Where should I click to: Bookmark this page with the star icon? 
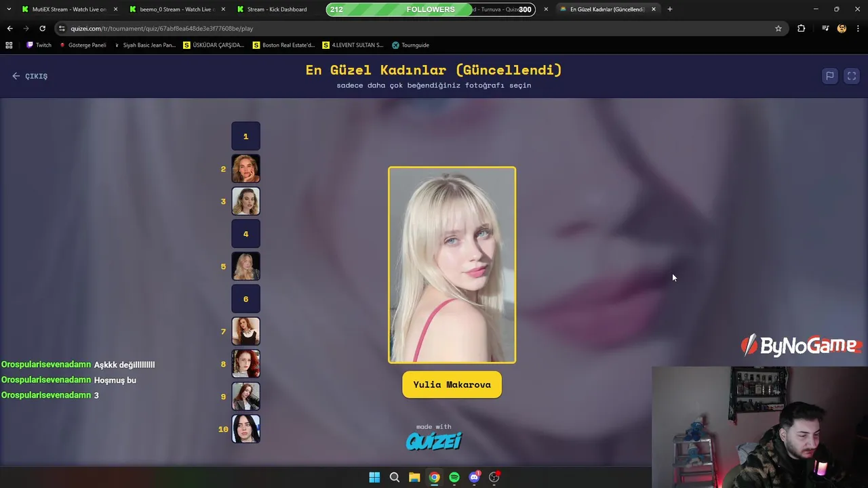tap(778, 28)
